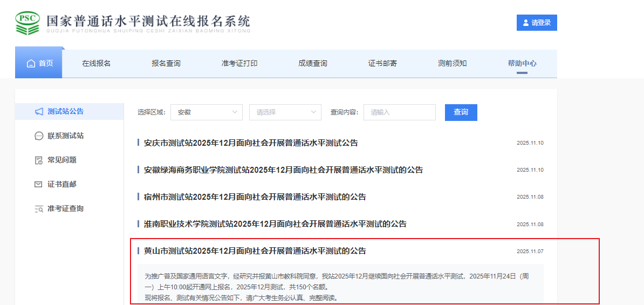This screenshot has height=305, width=644.
Task: Expand the 请选择 city dropdown
Action: coord(285,112)
